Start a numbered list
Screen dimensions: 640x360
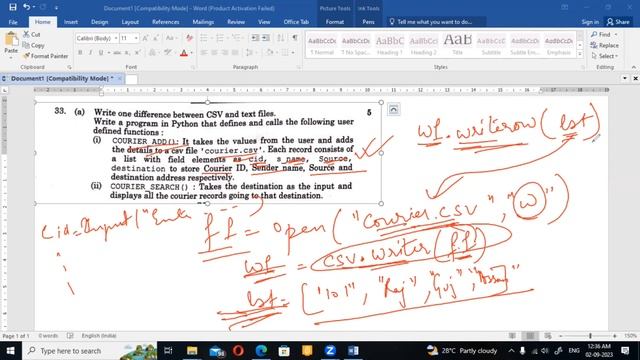220,38
